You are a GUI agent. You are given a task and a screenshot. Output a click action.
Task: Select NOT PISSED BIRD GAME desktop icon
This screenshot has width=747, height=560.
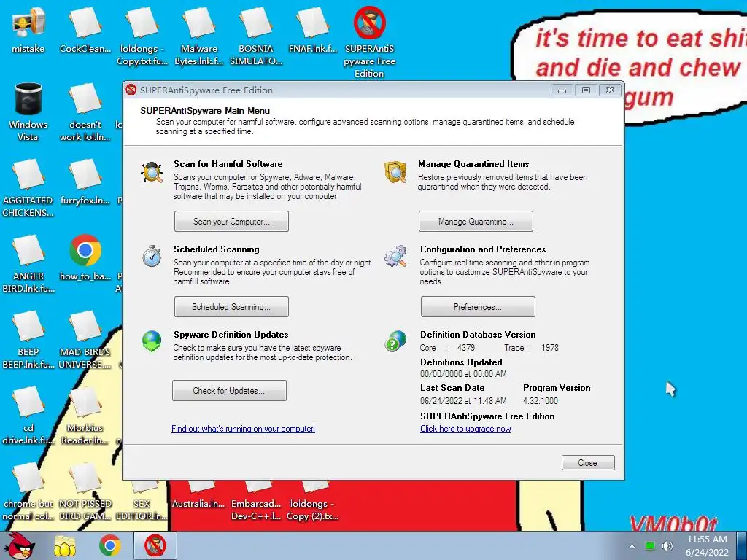point(85,491)
